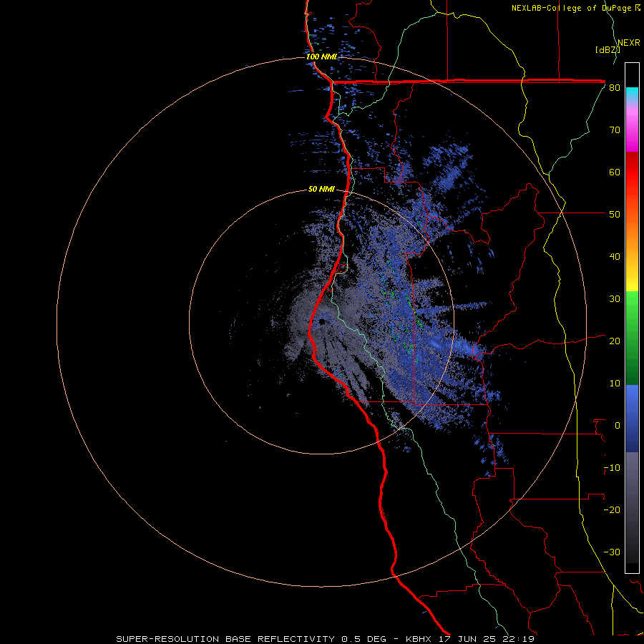Click the 40 value on the color scale
The height and width of the screenshot is (644, 644).
click(615, 257)
